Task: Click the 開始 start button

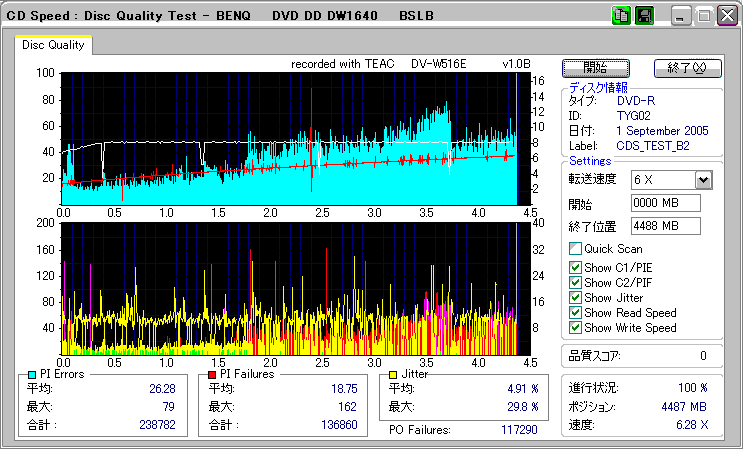Action: 596,68
